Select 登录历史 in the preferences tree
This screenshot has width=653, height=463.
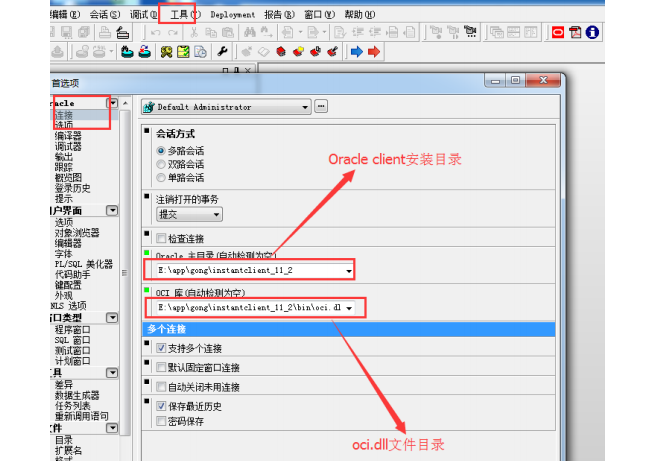click(72, 188)
